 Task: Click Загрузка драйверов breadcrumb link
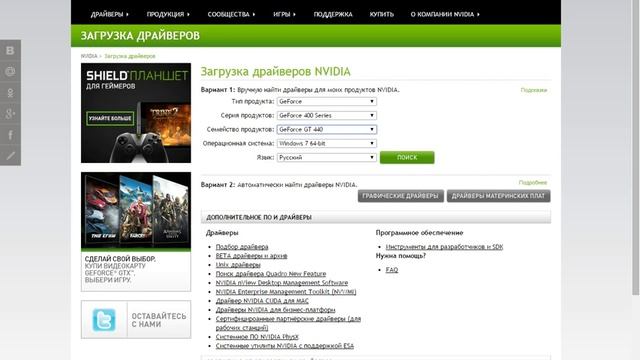click(130, 56)
